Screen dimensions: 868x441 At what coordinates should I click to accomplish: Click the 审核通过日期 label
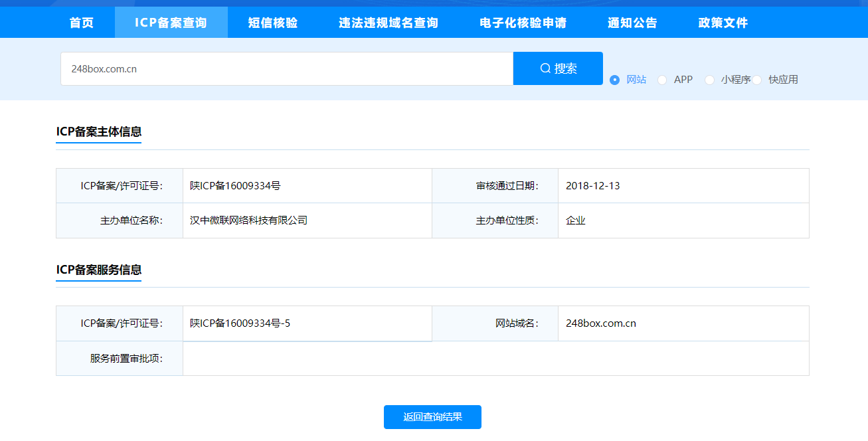tap(507, 186)
